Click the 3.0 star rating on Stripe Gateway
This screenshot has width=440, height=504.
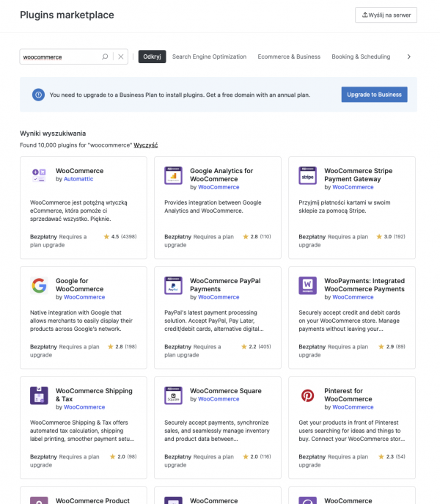click(391, 236)
